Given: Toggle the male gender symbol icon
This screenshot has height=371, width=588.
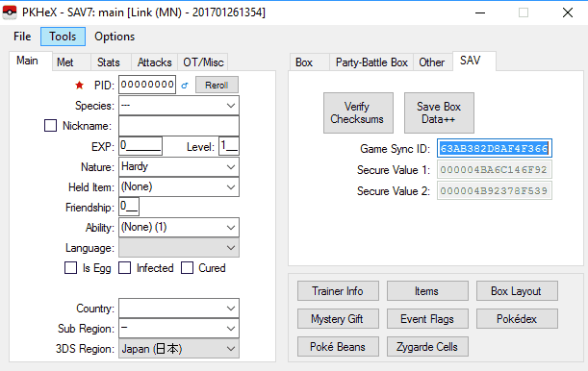Looking at the screenshot, I should [185, 86].
